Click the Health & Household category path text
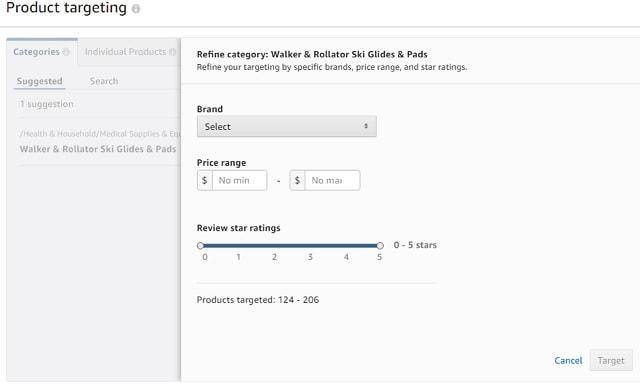This screenshot has width=640, height=389. click(x=100, y=134)
